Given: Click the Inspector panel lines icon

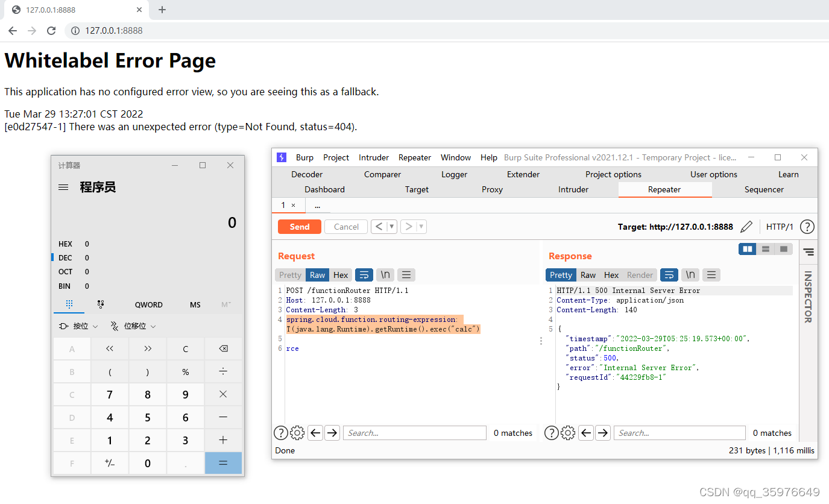Looking at the screenshot, I should coord(809,251).
